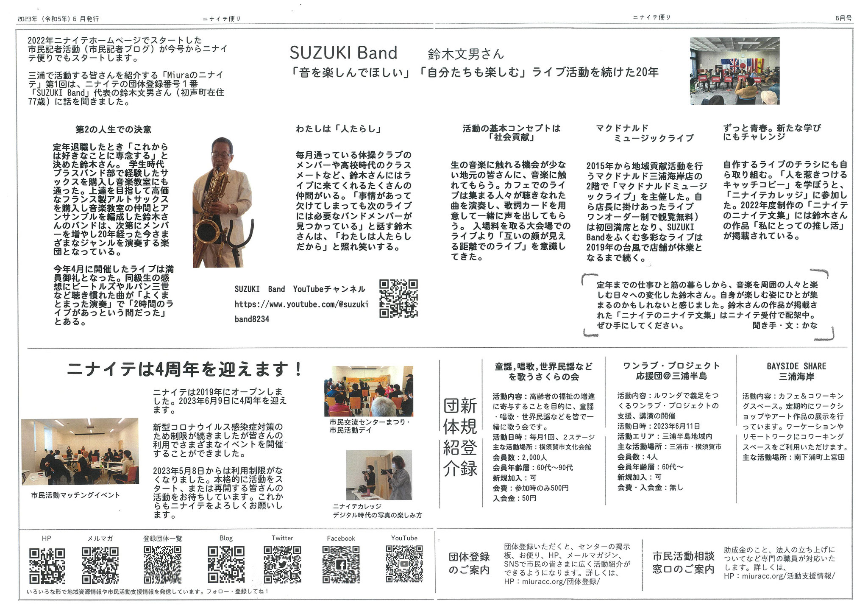Click the Twitter QR code
Screen dimensions: 868x614
coord(283,565)
